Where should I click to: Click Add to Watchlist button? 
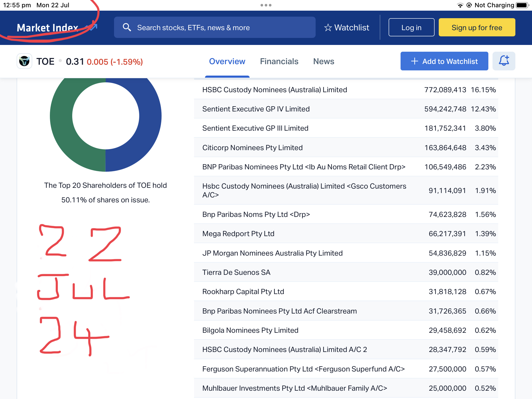[444, 61]
